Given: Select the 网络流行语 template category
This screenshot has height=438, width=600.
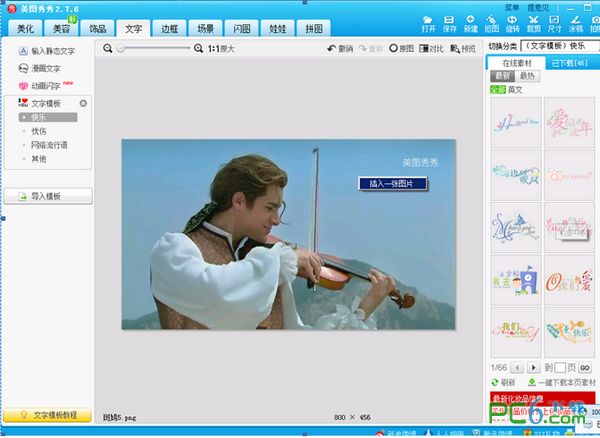Looking at the screenshot, I should click(51, 145).
